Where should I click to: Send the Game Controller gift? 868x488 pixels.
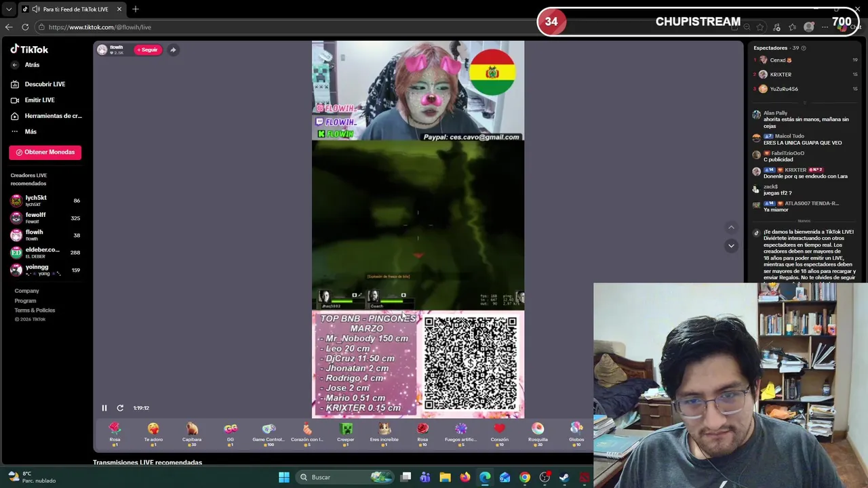click(269, 434)
